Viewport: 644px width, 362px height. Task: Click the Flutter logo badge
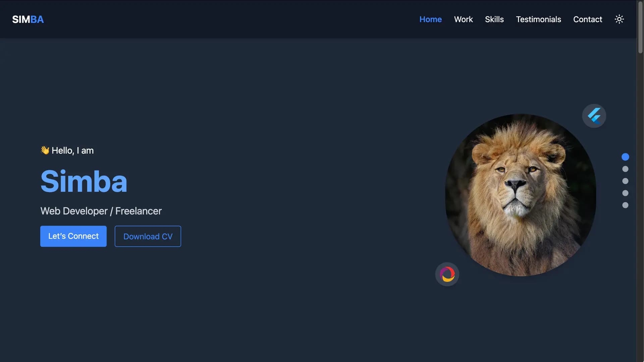pos(594,116)
